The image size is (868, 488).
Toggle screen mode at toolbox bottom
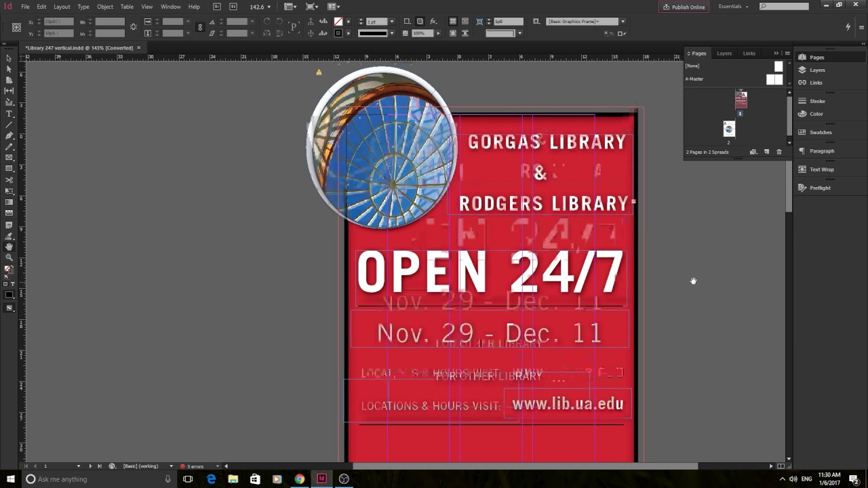pyautogui.click(x=9, y=308)
